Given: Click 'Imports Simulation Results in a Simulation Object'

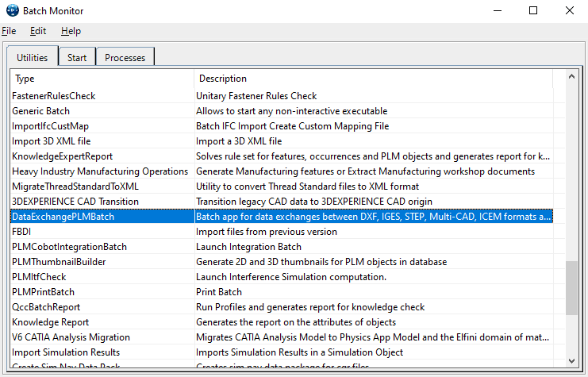Looking at the screenshot, I should (x=300, y=352).
